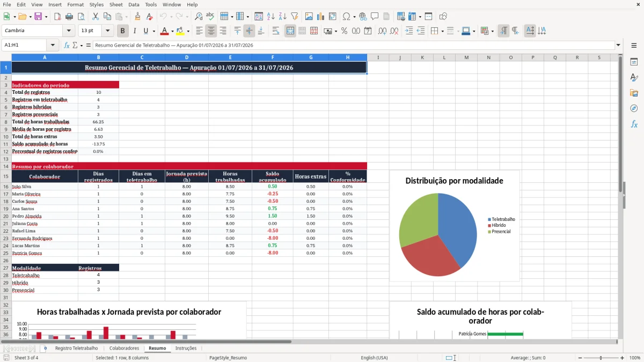
Task: Export directly as PDF
Action: [x=57, y=17]
